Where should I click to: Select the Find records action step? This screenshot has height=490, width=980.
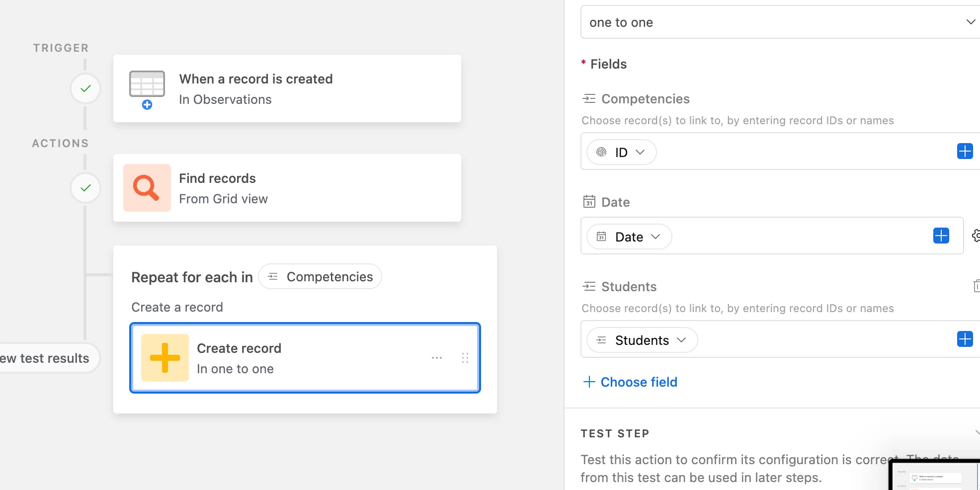coord(287,188)
